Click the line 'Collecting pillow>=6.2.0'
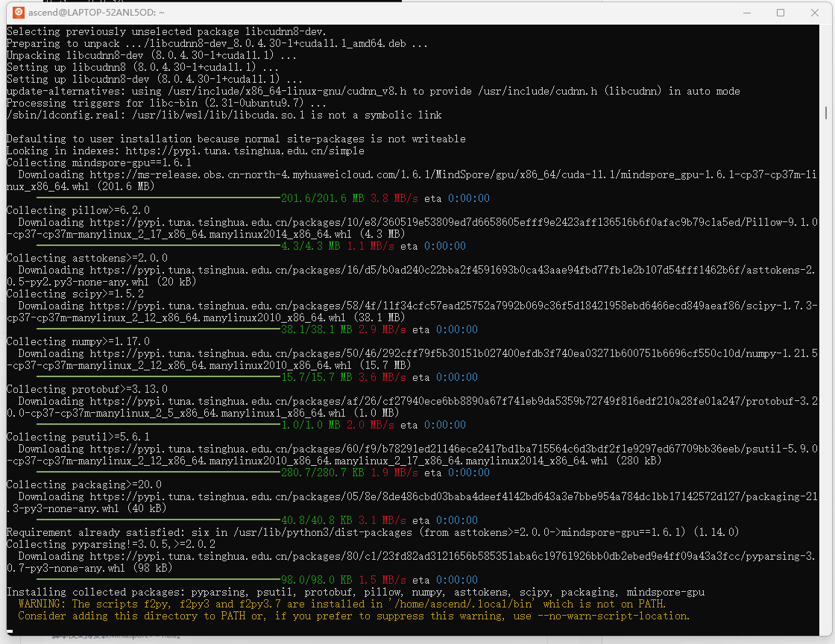 [x=78, y=210]
